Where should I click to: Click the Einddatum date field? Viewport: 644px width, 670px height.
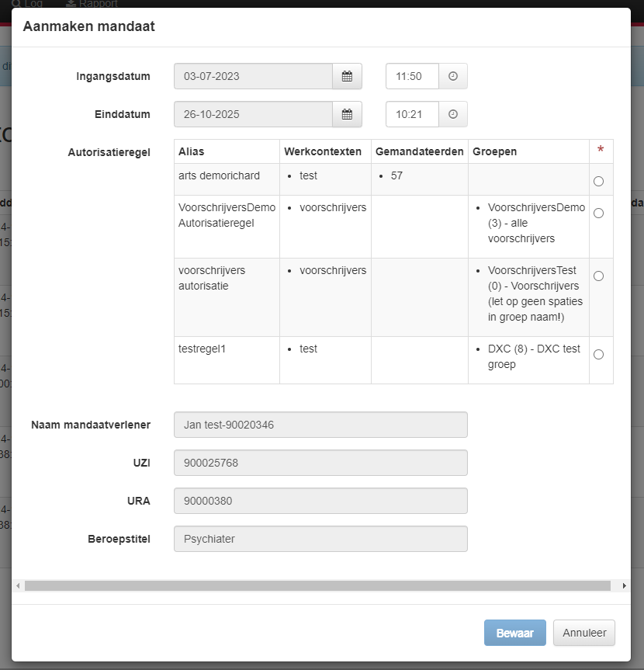pos(253,114)
